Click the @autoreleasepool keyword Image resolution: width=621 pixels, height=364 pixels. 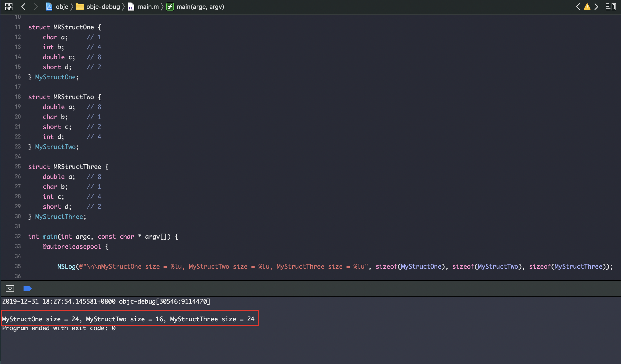pyautogui.click(x=71, y=247)
